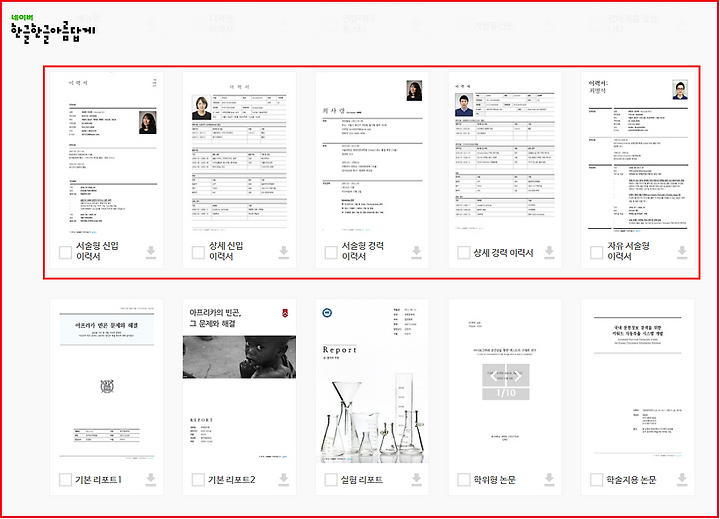View the 자유 서술형 이력서 preview thumbnail

click(638, 154)
